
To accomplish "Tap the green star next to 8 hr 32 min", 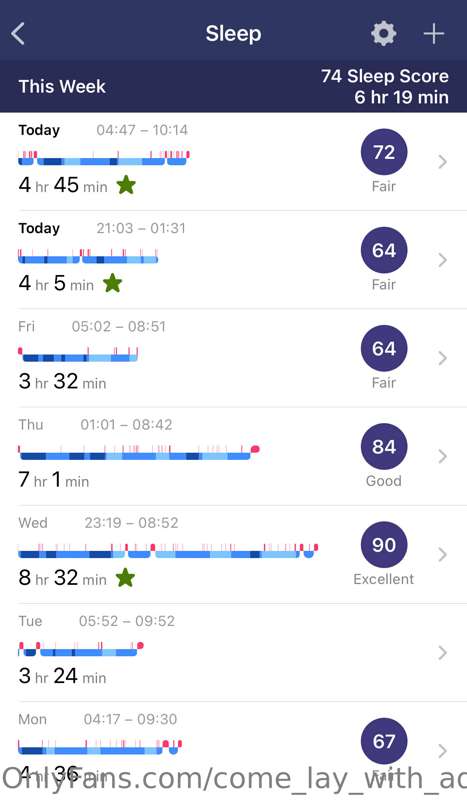I will [x=125, y=578].
